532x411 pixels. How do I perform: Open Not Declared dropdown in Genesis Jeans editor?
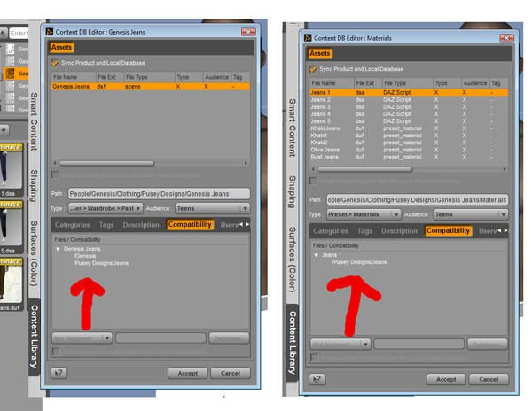tap(82, 337)
